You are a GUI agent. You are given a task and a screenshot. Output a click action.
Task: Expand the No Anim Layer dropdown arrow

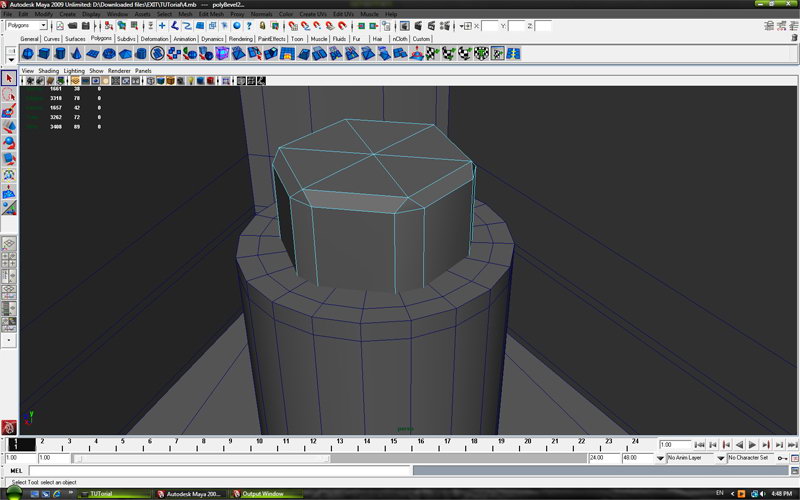(x=660, y=458)
